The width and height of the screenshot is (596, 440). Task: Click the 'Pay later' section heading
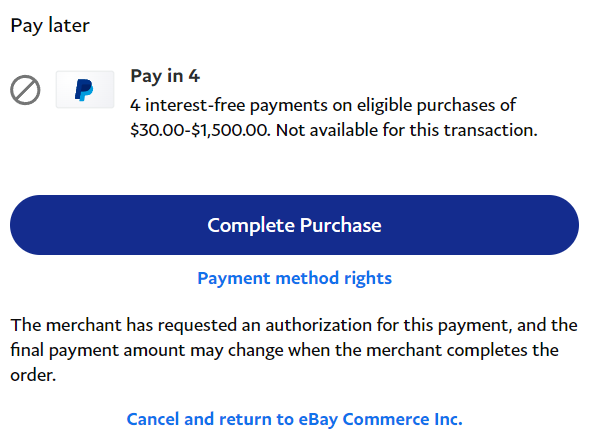[50, 26]
